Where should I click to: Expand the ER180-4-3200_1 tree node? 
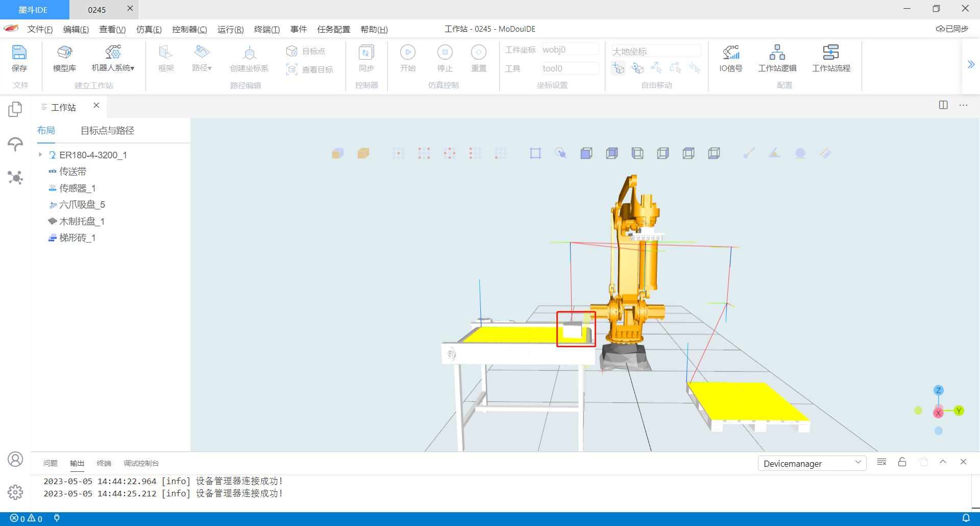40,155
